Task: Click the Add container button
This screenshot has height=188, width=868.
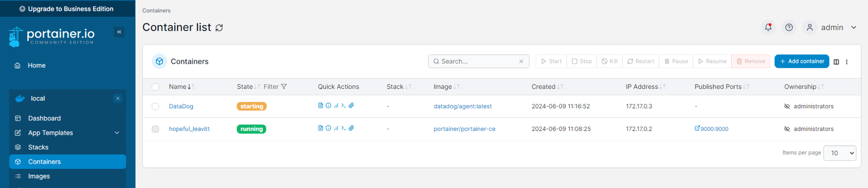Action: pyautogui.click(x=802, y=61)
